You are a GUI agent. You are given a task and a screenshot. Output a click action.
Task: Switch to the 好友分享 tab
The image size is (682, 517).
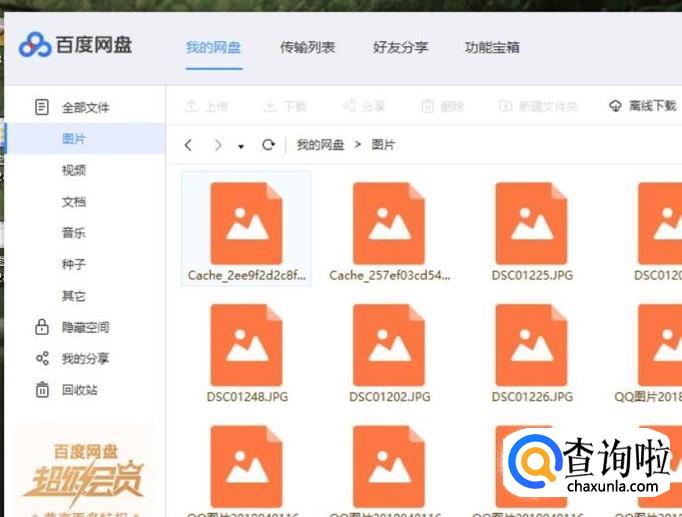tap(400, 47)
